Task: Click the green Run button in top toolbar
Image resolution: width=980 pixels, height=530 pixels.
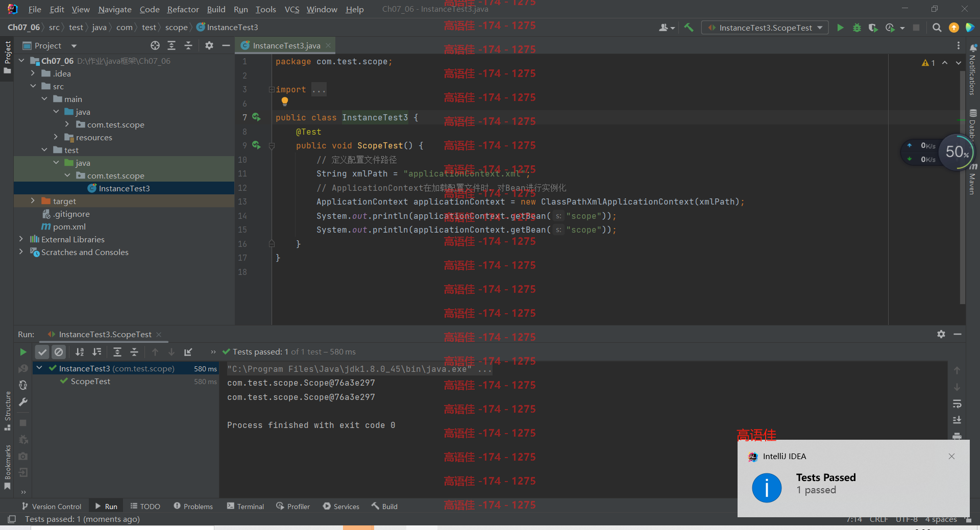Action: pos(840,28)
